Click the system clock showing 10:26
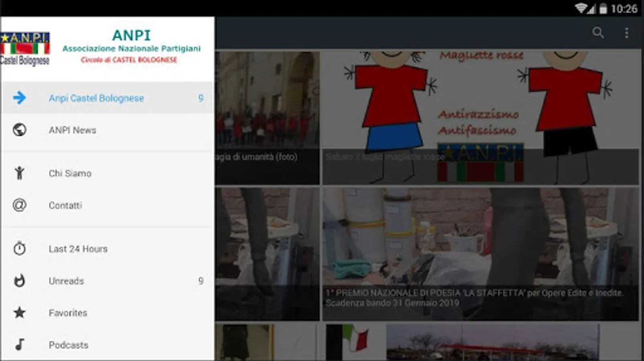The height and width of the screenshot is (361, 644). 624,8
